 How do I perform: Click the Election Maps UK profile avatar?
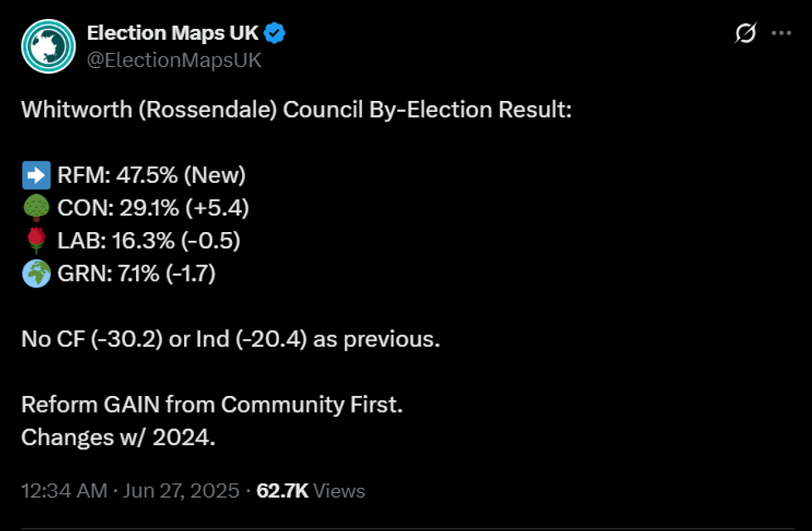pos(48,46)
